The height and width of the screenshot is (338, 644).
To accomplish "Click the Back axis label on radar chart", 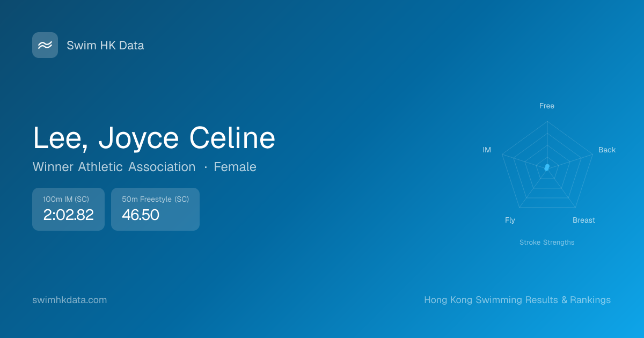I will pyautogui.click(x=607, y=150).
